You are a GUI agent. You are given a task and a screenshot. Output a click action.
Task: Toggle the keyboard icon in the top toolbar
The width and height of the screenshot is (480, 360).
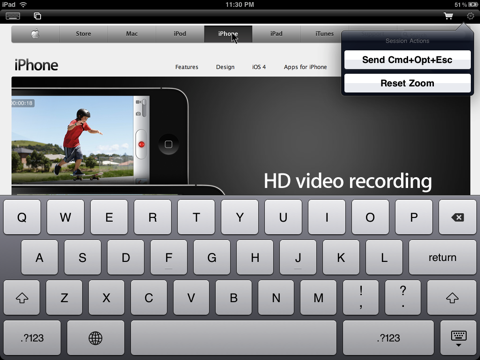tap(13, 16)
